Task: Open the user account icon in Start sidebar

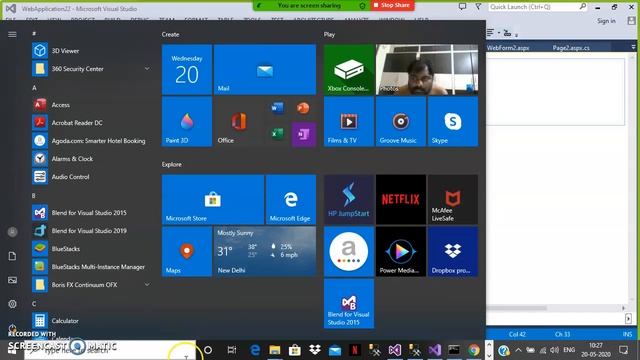Action: [x=12, y=232]
